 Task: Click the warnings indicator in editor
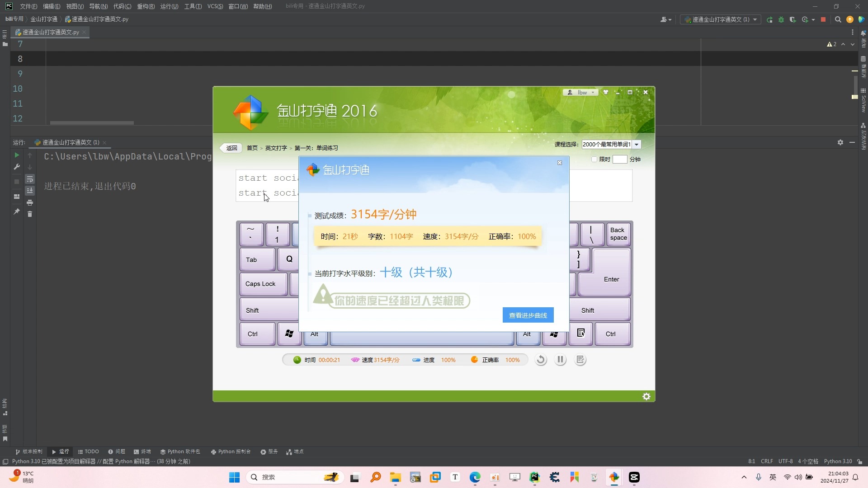point(832,44)
